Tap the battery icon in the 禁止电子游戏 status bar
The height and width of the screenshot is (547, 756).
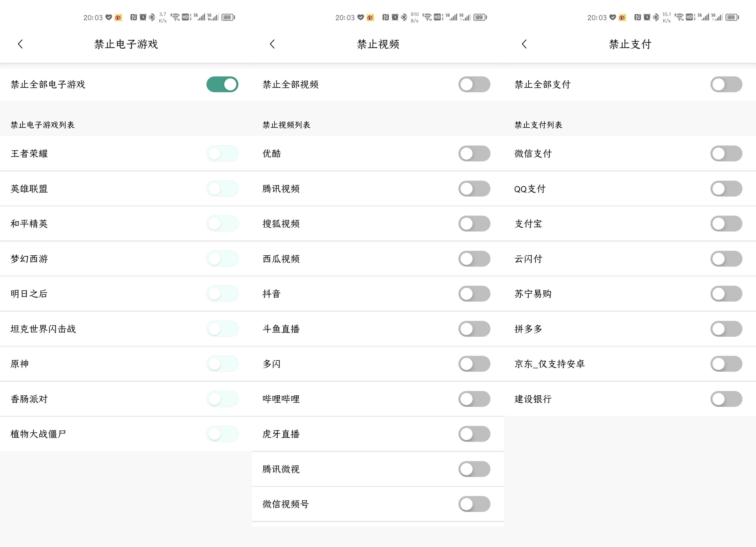[228, 17]
